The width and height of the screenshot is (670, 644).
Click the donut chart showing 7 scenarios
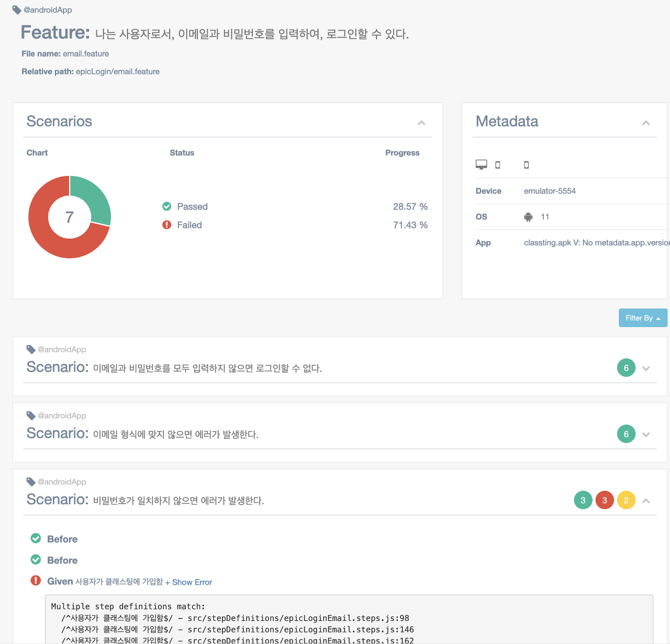(x=69, y=217)
